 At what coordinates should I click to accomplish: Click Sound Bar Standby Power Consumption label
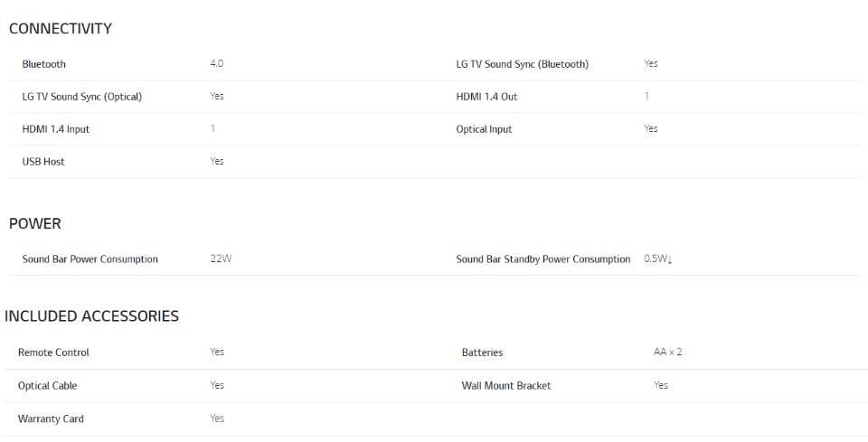pyautogui.click(x=543, y=259)
